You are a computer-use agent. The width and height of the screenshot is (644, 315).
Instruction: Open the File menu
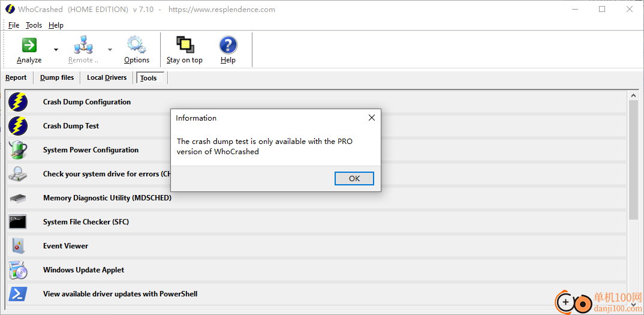(x=14, y=25)
